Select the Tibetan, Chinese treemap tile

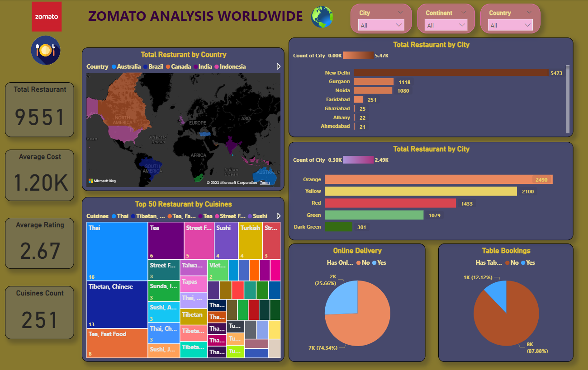point(117,304)
